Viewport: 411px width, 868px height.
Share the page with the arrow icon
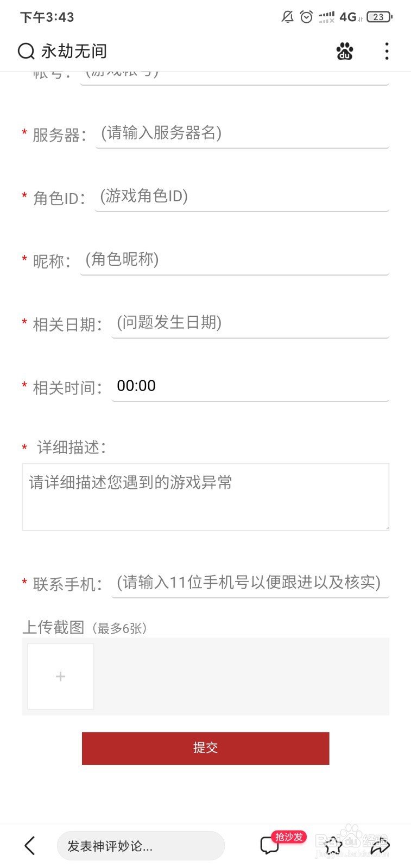[380, 845]
